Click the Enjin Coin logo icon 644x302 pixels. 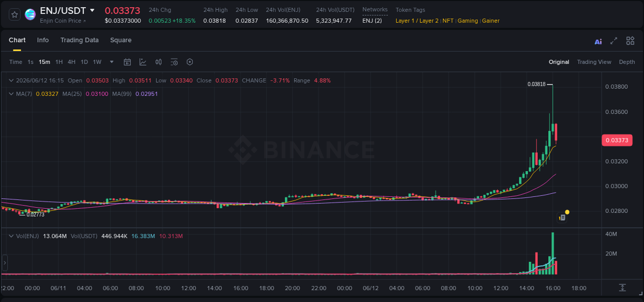pyautogui.click(x=30, y=14)
